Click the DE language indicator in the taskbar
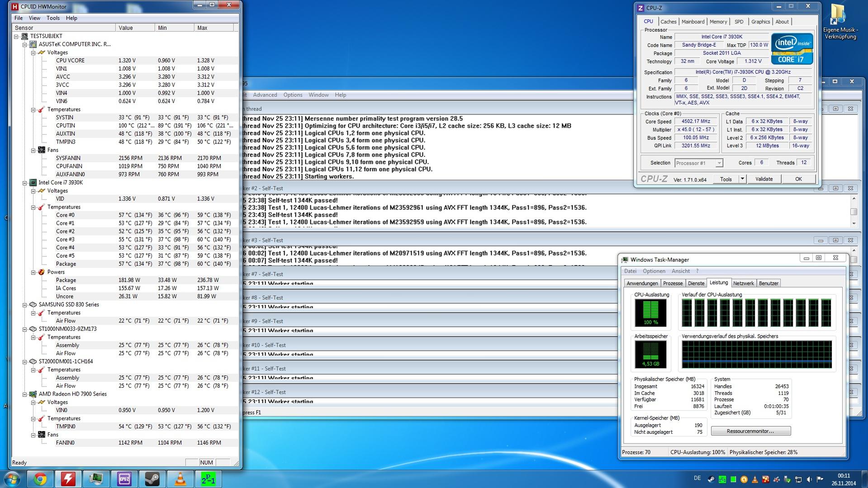This screenshot has height=488, width=868. 697,479
